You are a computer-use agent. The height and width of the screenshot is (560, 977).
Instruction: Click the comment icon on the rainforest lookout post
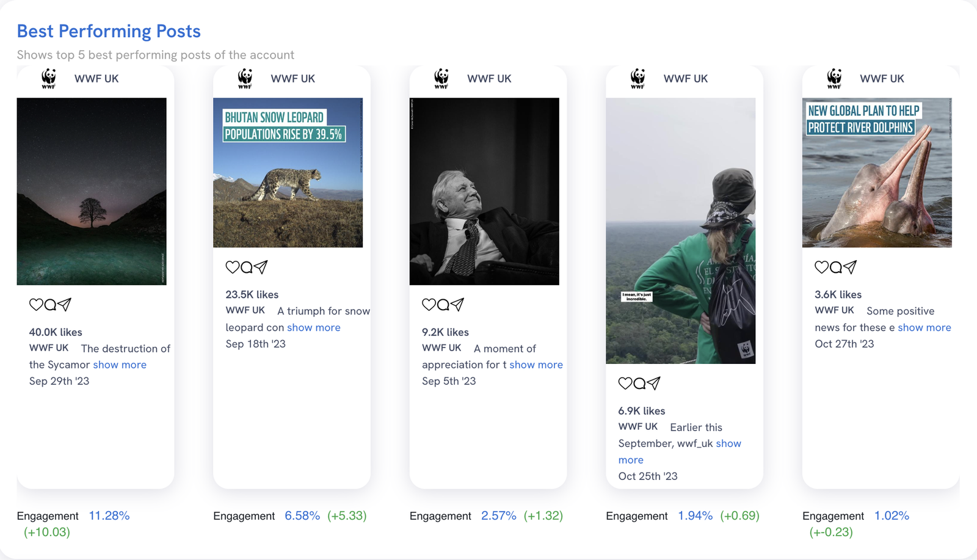639,384
